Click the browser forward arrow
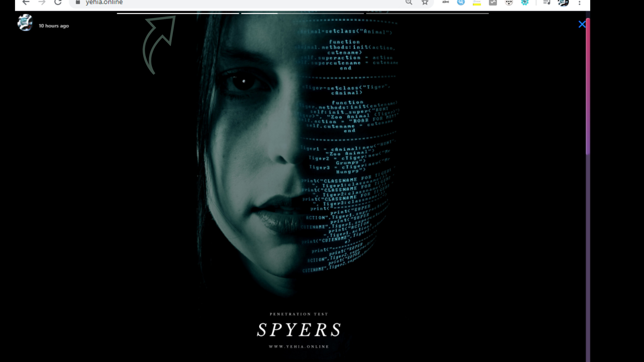 42,3
